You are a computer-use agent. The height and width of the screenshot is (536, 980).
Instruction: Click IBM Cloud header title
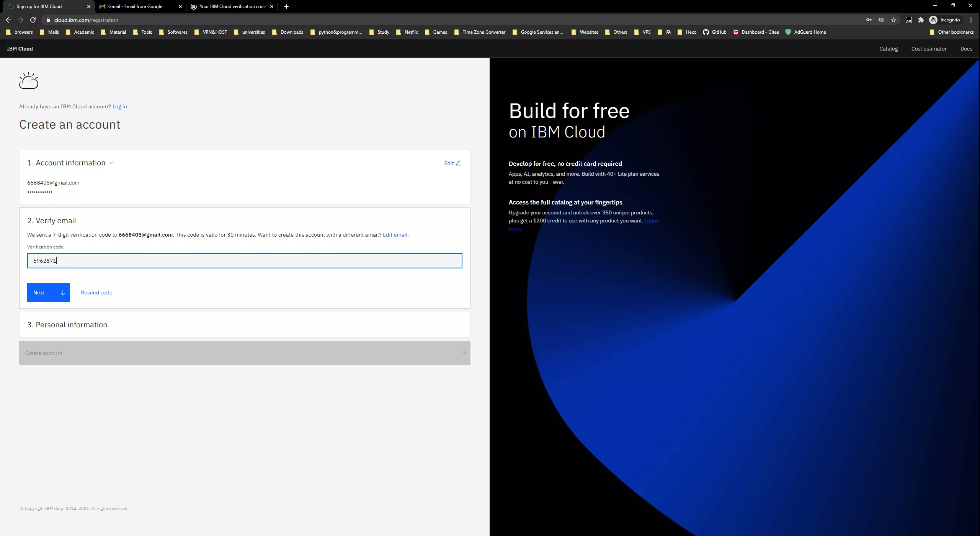[x=20, y=49]
